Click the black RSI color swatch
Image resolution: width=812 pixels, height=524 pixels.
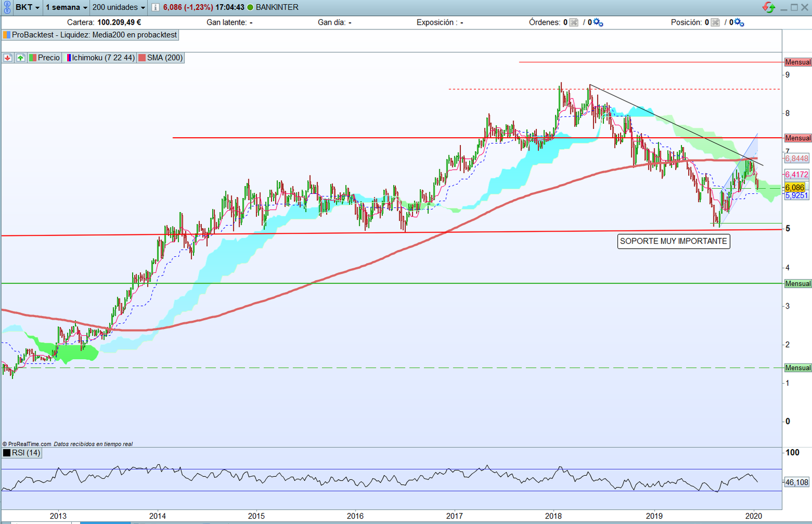pos(7,453)
